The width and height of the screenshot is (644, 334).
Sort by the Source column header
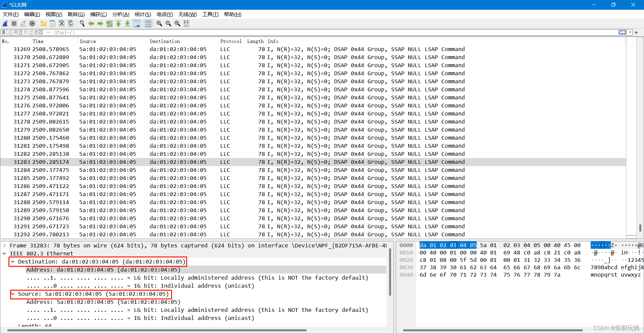click(113, 41)
